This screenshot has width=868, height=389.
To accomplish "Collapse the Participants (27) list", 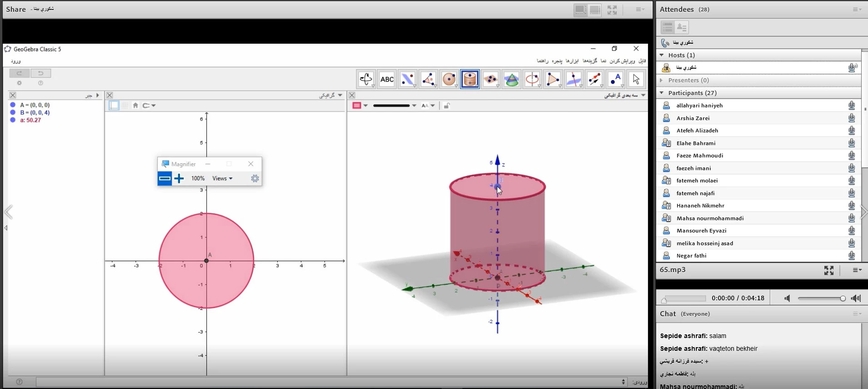I will pyautogui.click(x=662, y=93).
